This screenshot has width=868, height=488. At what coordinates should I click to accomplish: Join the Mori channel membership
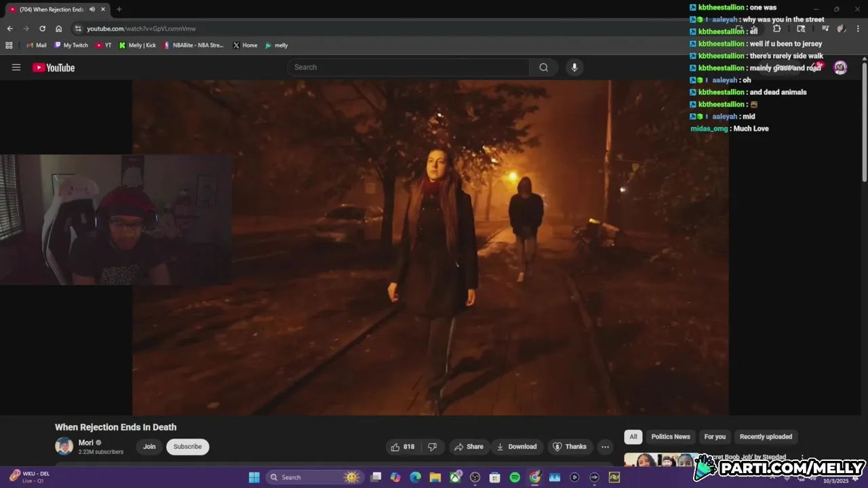[x=149, y=447]
